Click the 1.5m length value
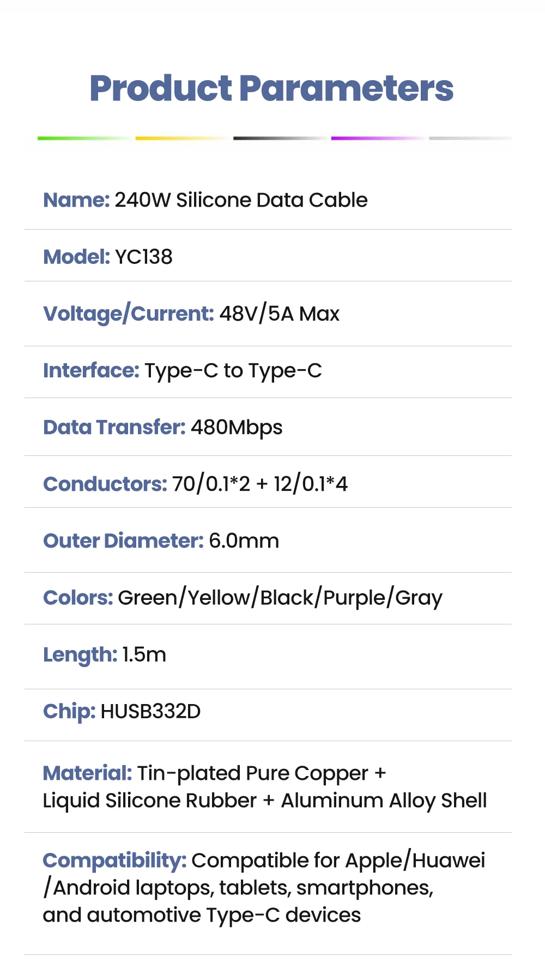Screen dimensions: 545x980 [144, 654]
